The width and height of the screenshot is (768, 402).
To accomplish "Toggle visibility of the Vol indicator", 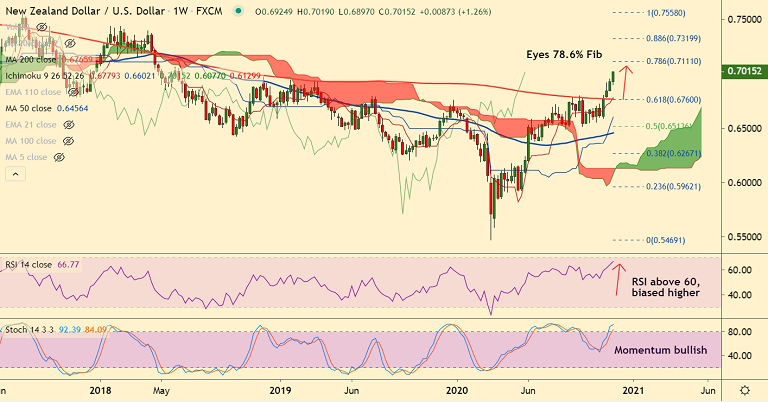I will coord(42,27).
